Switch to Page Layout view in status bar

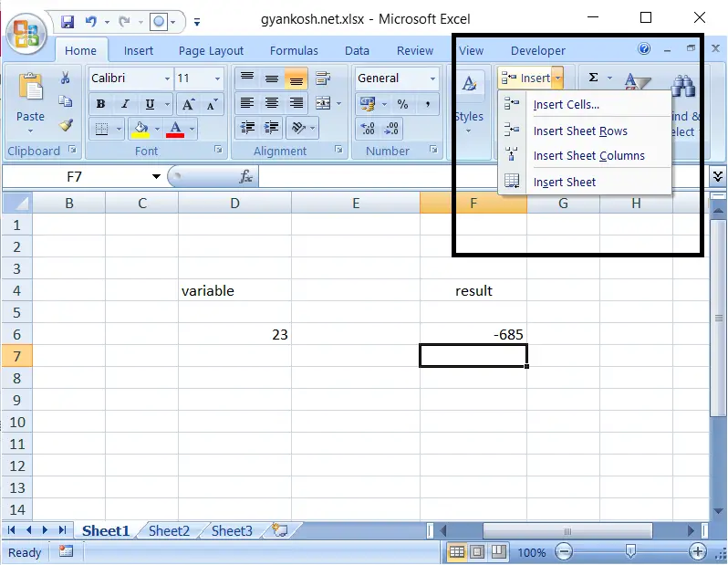tap(477, 552)
